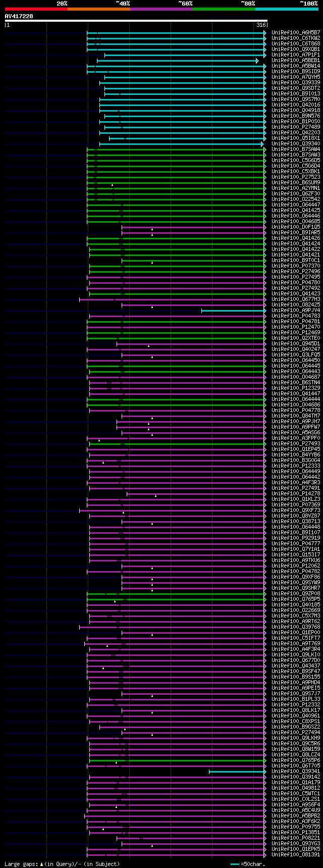Select the label UniRef100_P12329
The image size is (323, 868).
[x=296, y=388]
